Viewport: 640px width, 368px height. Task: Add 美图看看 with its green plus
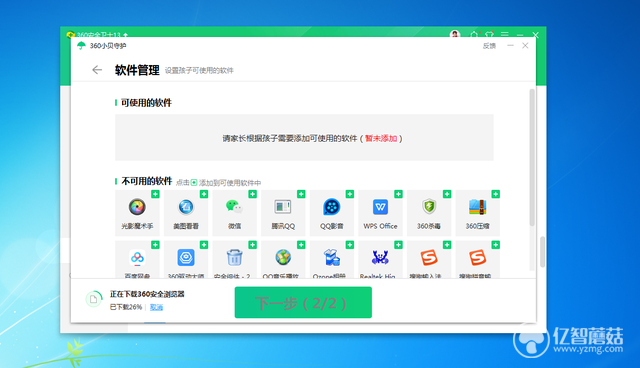pyautogui.click(x=204, y=194)
